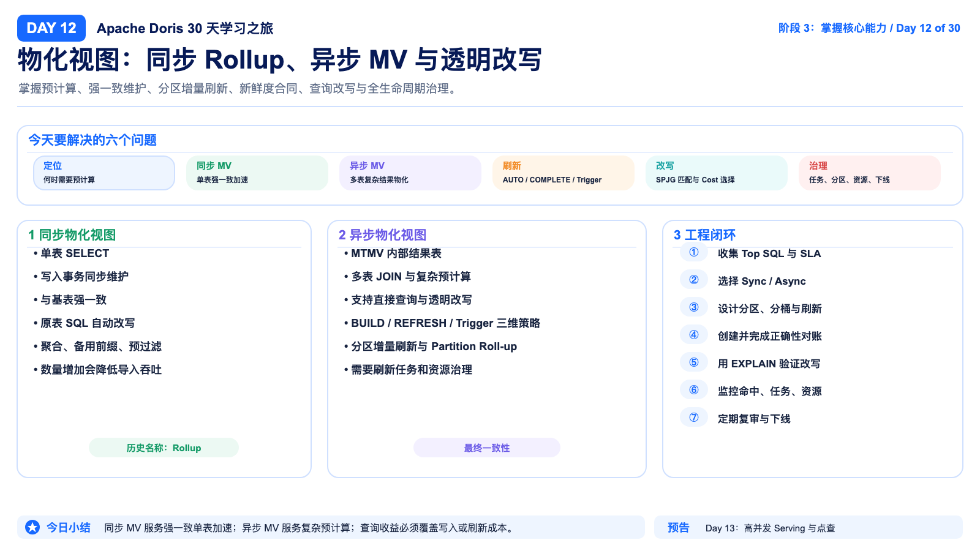
Task: Open the 异步 MV 多表复杂结果物化 card
Action: [410, 173]
